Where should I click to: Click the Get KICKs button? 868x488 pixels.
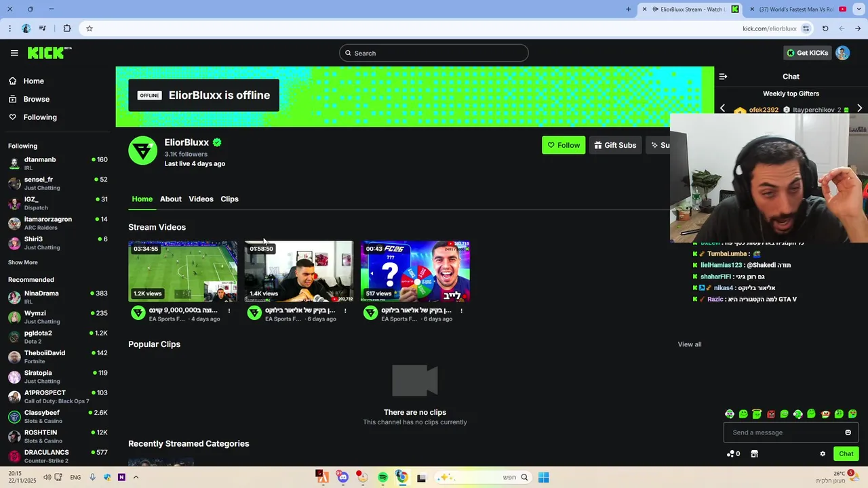[x=807, y=53]
